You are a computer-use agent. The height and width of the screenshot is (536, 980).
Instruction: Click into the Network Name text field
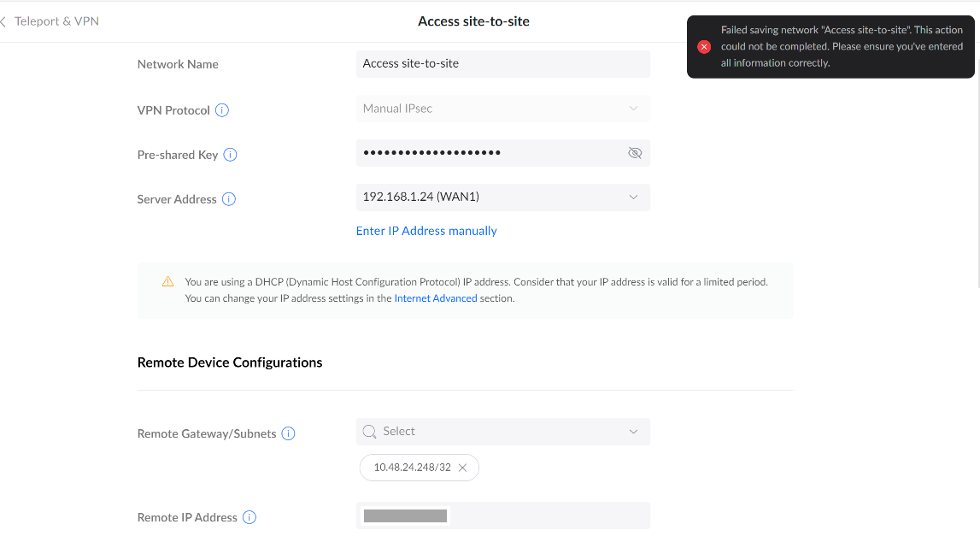(502, 64)
